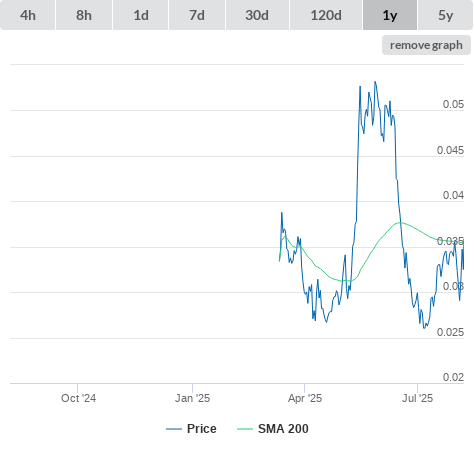This screenshot has width=474, height=455.
Task: Click the SMA 200 line peak near 0.037
Action: pos(400,222)
